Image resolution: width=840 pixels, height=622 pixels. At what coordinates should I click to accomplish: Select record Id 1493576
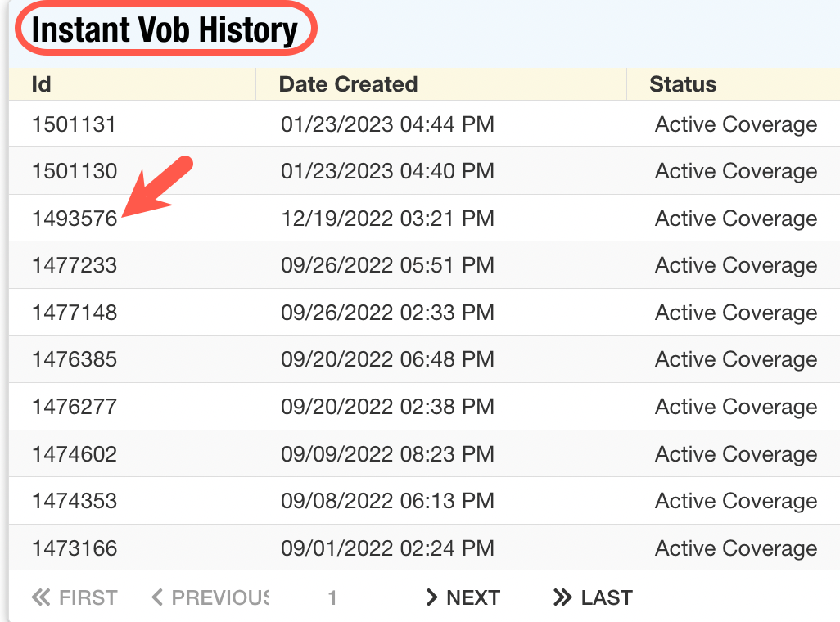[x=75, y=219]
